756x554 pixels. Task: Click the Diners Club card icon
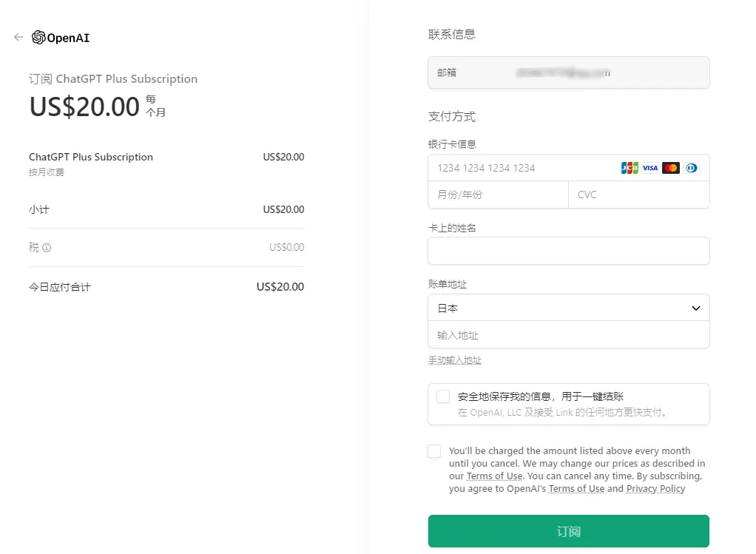click(692, 168)
